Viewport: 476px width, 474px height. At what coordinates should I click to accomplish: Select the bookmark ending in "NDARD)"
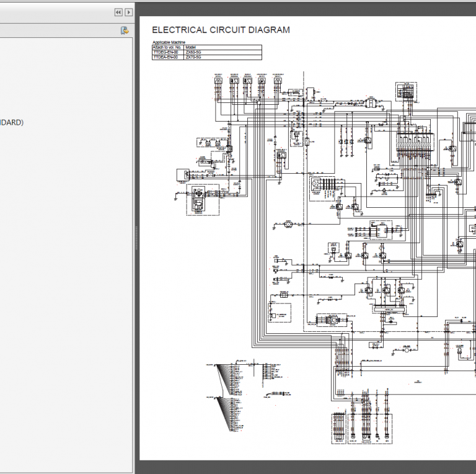(x=12, y=122)
